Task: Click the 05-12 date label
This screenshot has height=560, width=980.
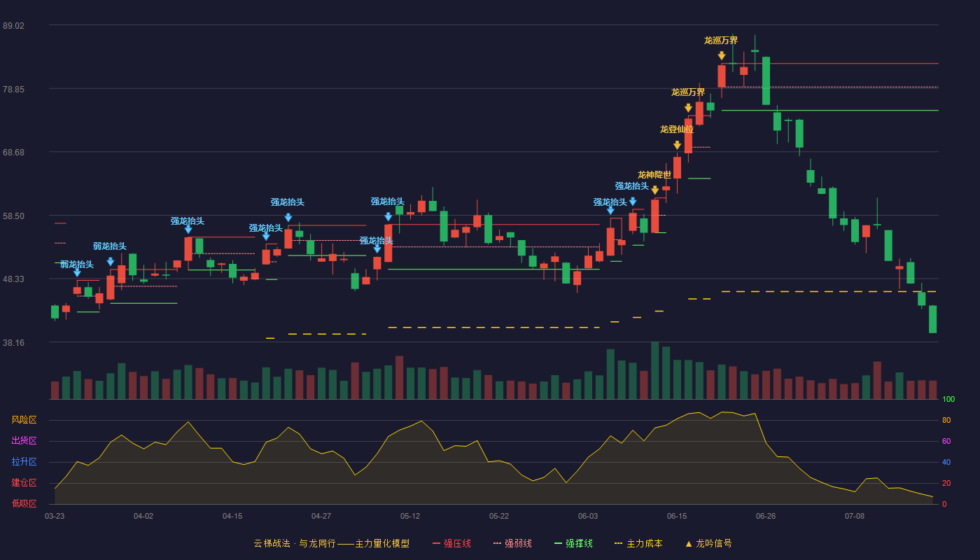Action: pos(410,516)
